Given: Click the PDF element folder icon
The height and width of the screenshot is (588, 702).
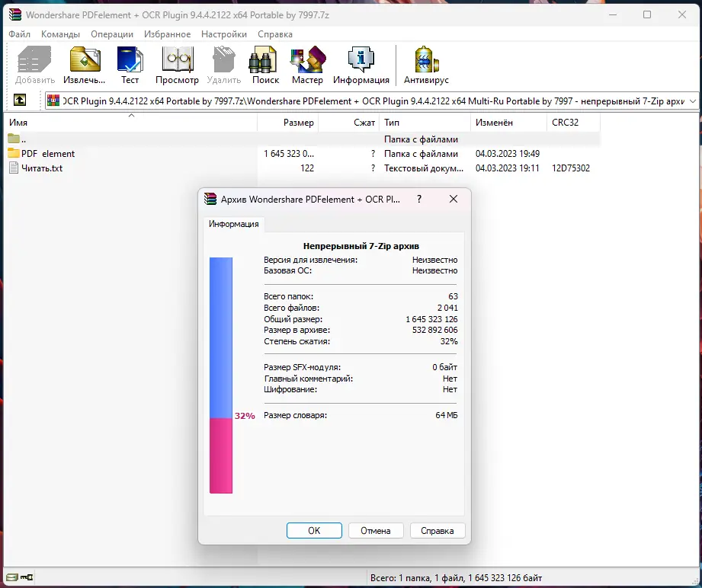Looking at the screenshot, I should tap(14, 153).
